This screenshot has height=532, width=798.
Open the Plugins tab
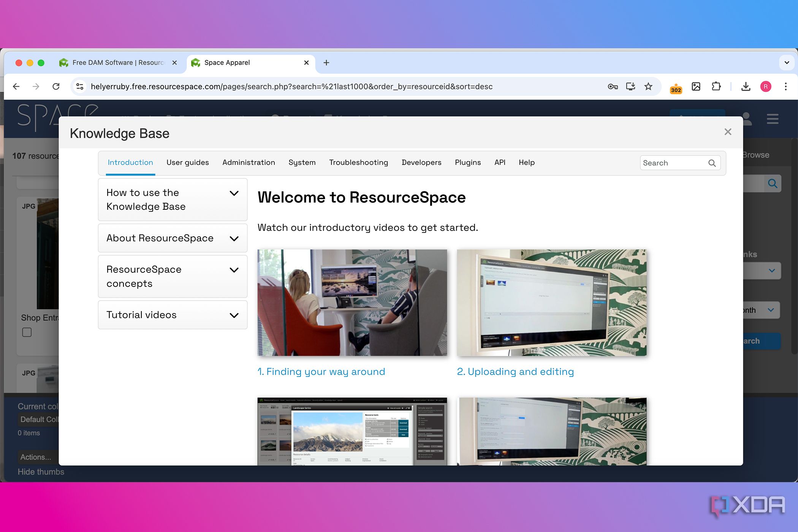tap(468, 163)
